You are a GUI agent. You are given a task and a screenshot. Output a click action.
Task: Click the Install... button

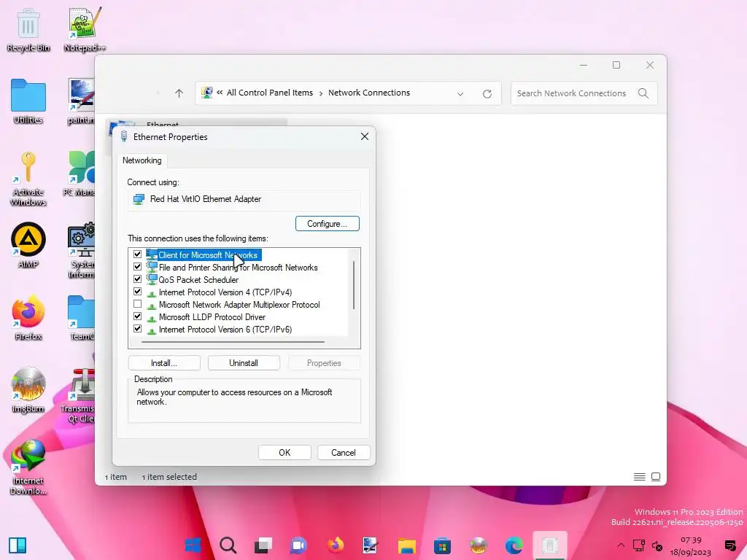(164, 363)
